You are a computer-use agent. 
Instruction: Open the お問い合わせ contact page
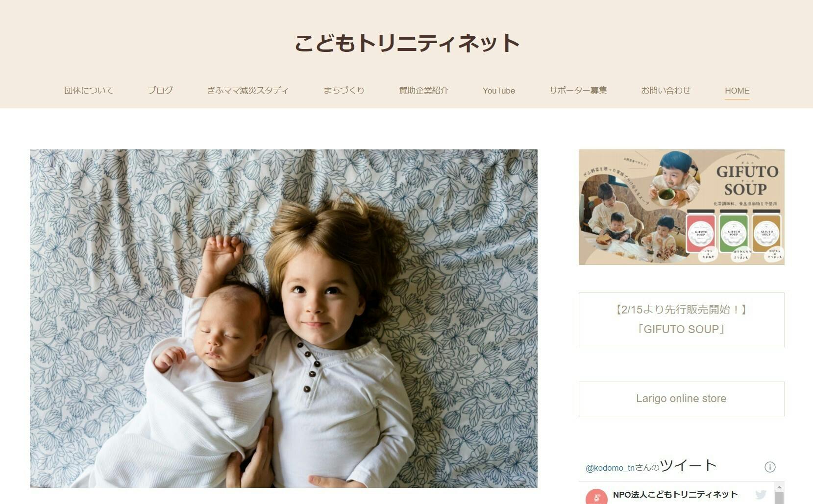[666, 91]
